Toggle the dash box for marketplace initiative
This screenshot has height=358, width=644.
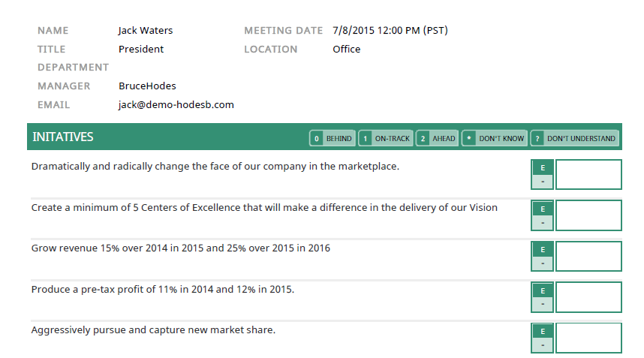click(x=543, y=182)
